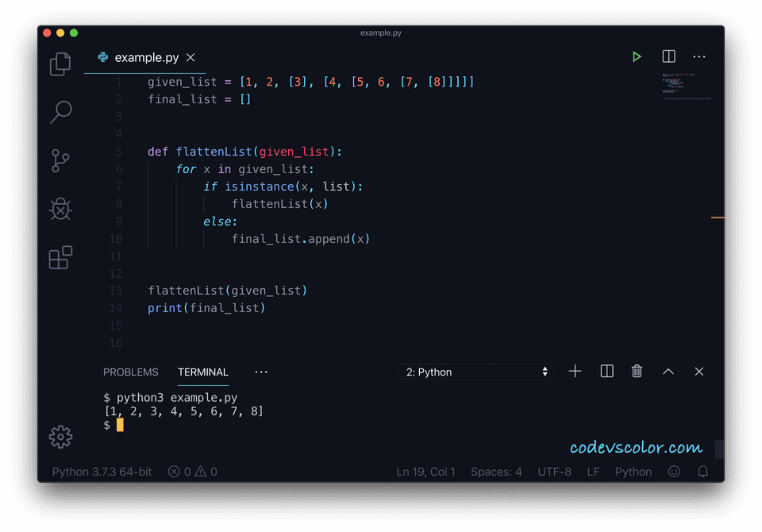Open the codevscolor.com link
The height and width of the screenshot is (532, 762).
click(x=635, y=447)
